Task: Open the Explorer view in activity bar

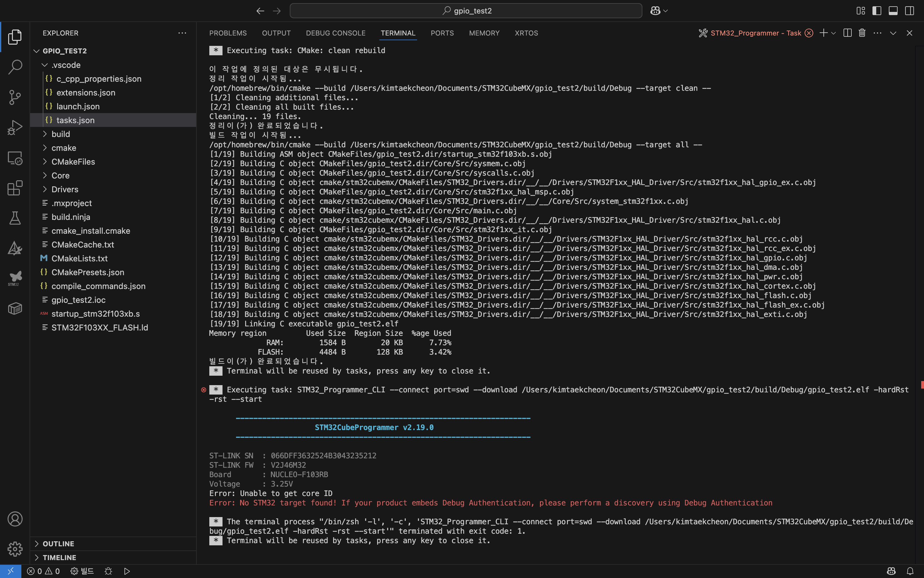Action: (15, 37)
